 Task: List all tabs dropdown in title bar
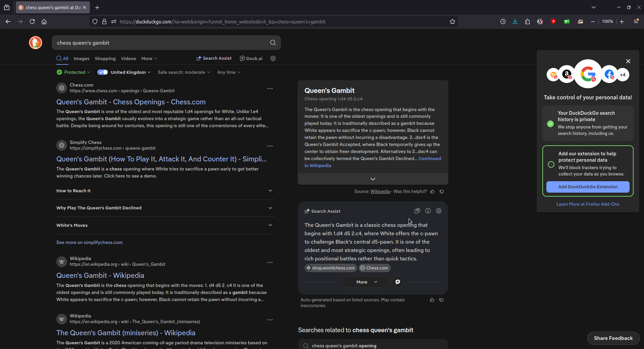(594, 7)
